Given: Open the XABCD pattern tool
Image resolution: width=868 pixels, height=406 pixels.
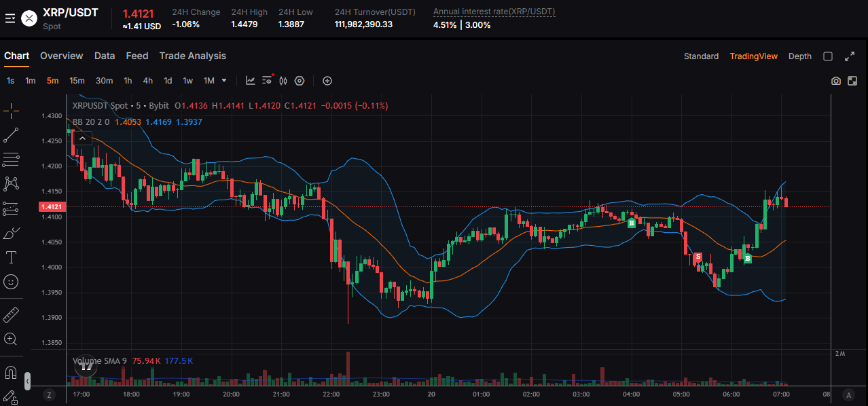Looking at the screenshot, I should click(11, 183).
